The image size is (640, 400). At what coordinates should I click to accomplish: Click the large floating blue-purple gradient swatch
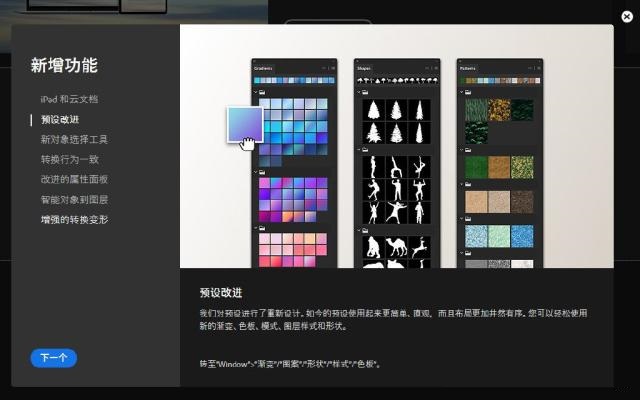pyautogui.click(x=245, y=124)
